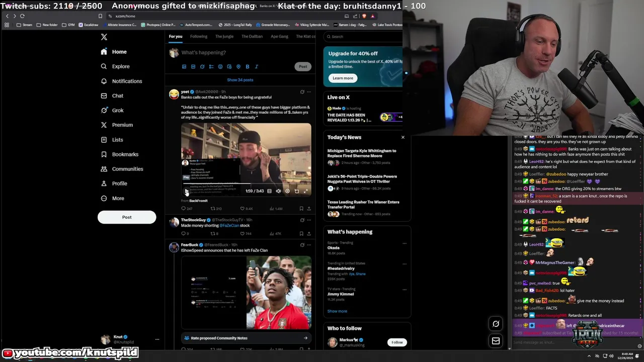This screenshot has height=362, width=644.
Task: Open Grok enhance icon in composer
Action: click(202, 66)
